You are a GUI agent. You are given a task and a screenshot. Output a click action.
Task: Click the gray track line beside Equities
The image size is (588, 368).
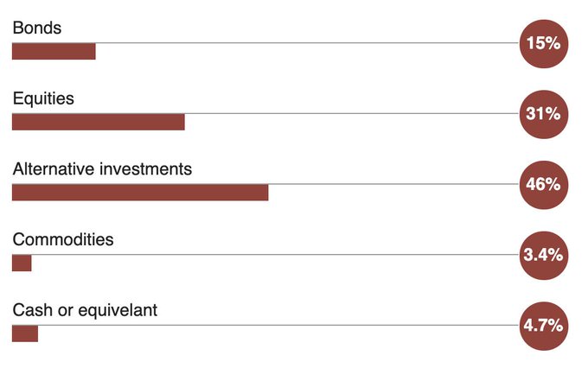click(346, 113)
